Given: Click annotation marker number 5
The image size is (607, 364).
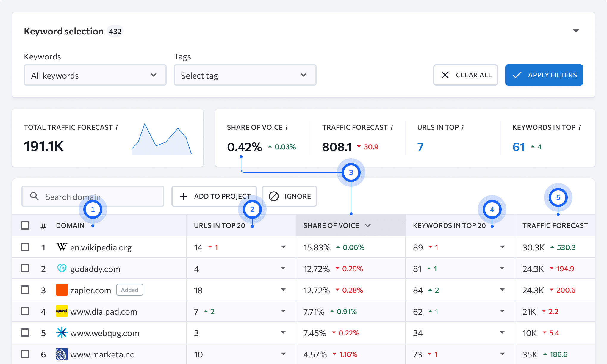Looking at the screenshot, I should 558,197.
